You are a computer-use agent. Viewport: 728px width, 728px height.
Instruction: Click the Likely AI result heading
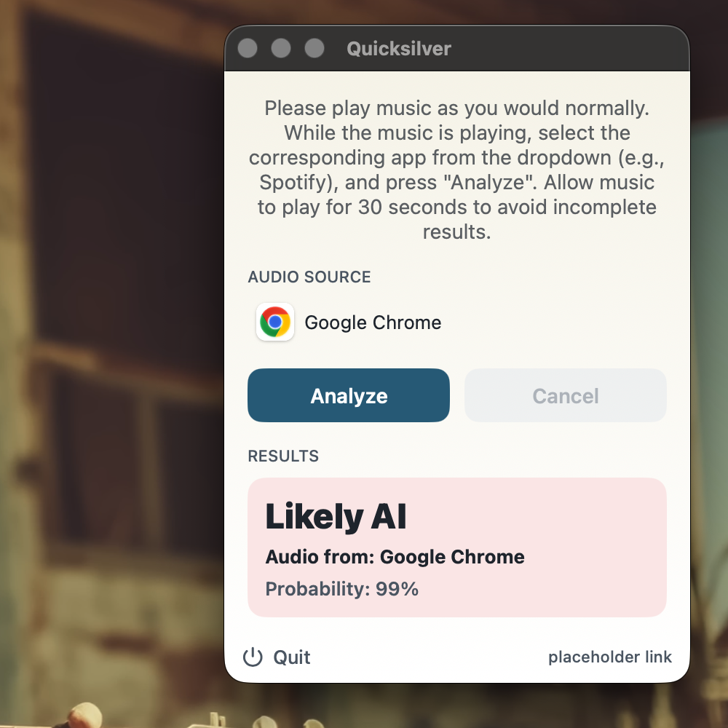pos(336,516)
